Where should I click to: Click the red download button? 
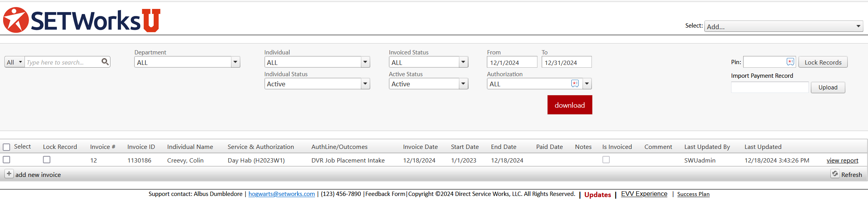tap(570, 105)
